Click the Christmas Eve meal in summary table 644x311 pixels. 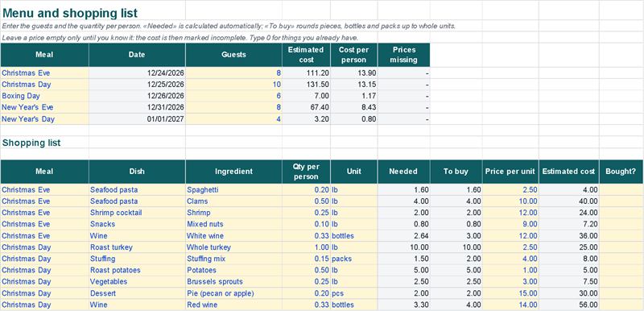(x=44, y=73)
